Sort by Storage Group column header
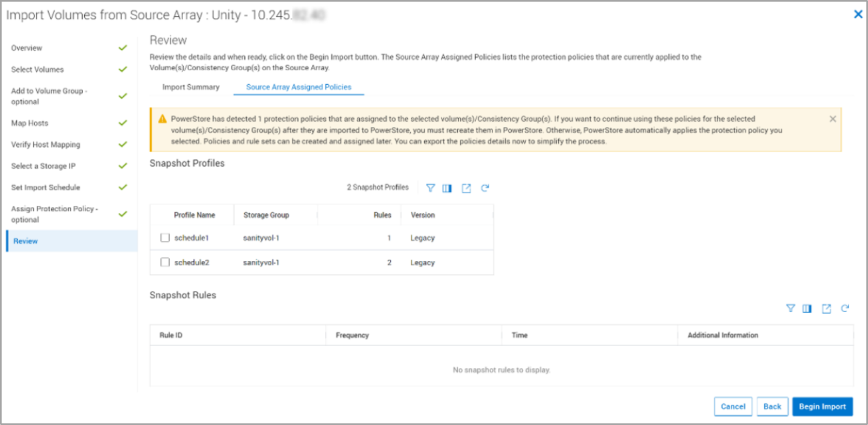Image resolution: width=868 pixels, height=425 pixels. pyautogui.click(x=266, y=215)
